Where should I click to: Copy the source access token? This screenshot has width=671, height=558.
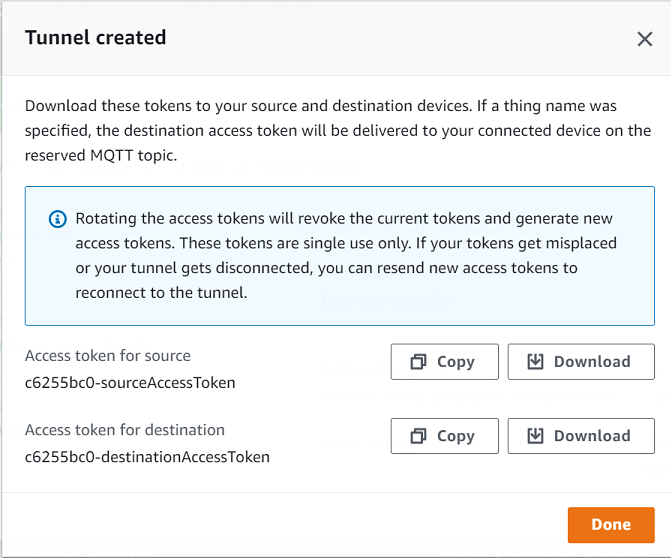[444, 362]
